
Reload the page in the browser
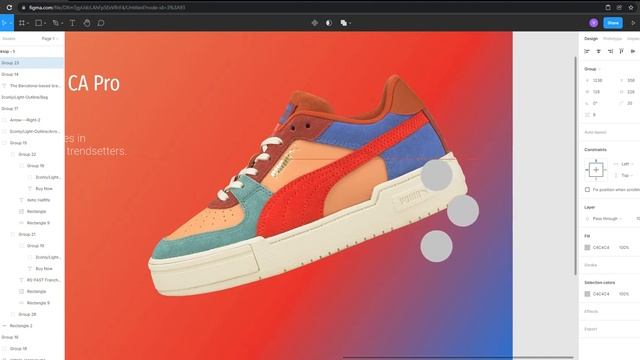9,7
